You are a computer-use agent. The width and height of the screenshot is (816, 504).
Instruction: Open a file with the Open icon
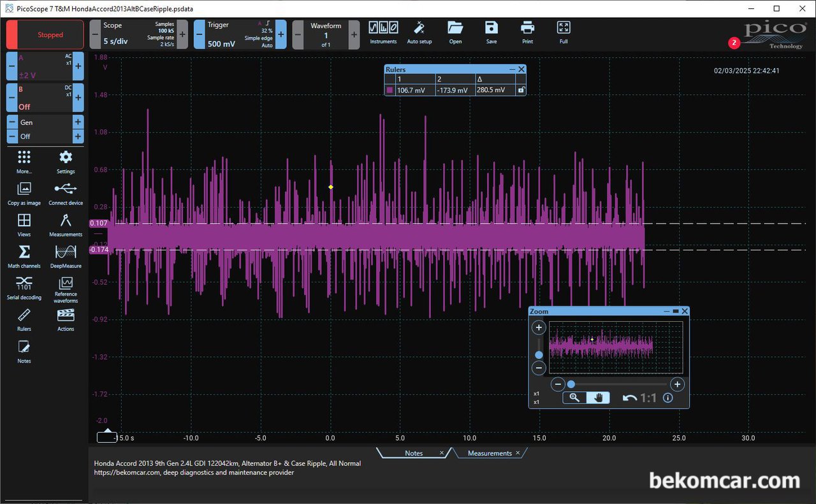[x=455, y=32]
